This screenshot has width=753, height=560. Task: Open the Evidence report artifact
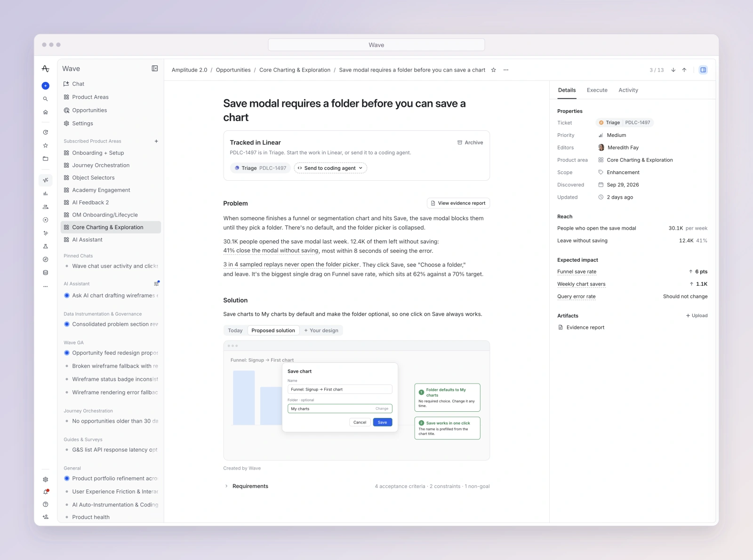(x=581, y=328)
